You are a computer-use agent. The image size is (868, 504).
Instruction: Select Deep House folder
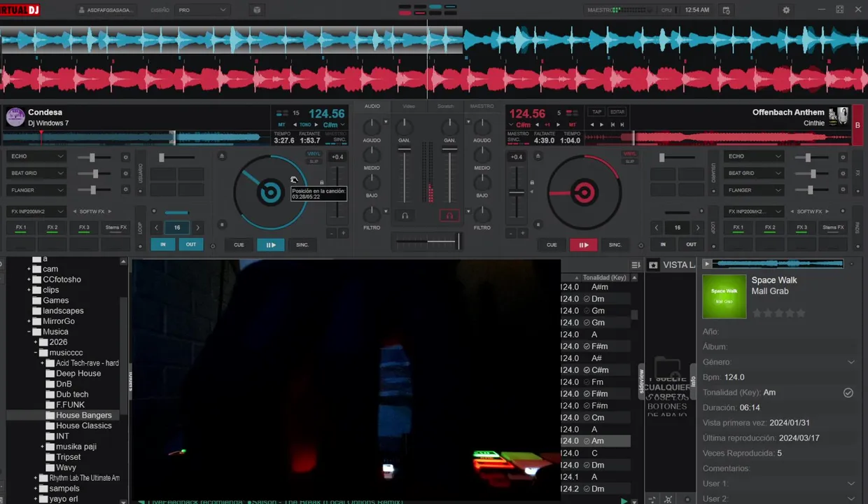[x=78, y=373]
